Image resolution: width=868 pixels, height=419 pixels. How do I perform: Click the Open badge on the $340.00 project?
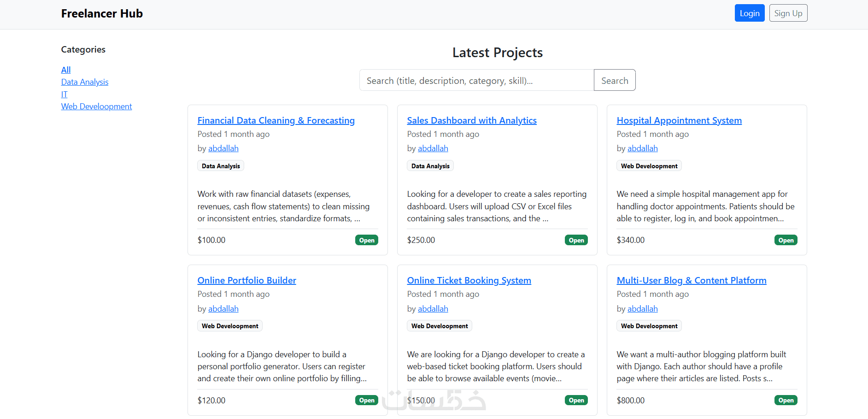click(x=786, y=240)
